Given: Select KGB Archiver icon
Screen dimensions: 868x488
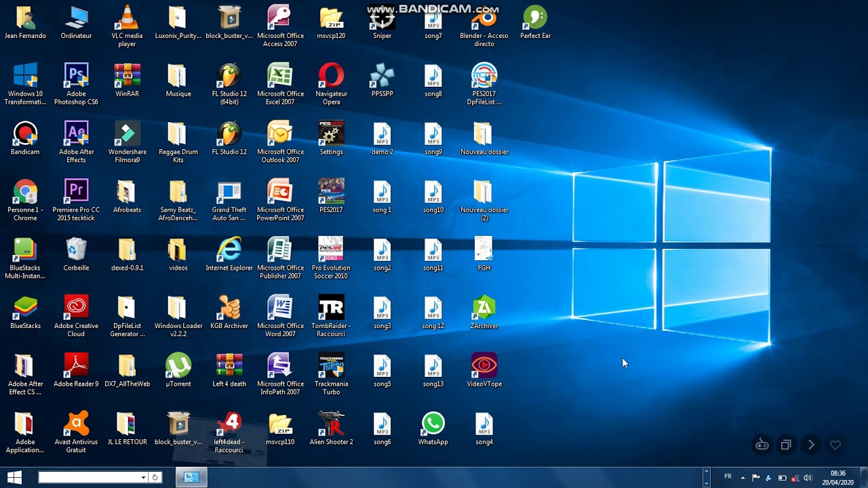Looking at the screenshot, I should (x=229, y=312).
